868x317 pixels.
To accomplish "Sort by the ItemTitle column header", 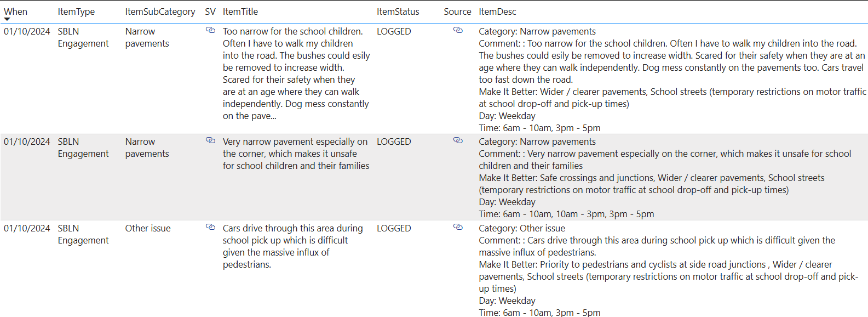I will click(240, 12).
